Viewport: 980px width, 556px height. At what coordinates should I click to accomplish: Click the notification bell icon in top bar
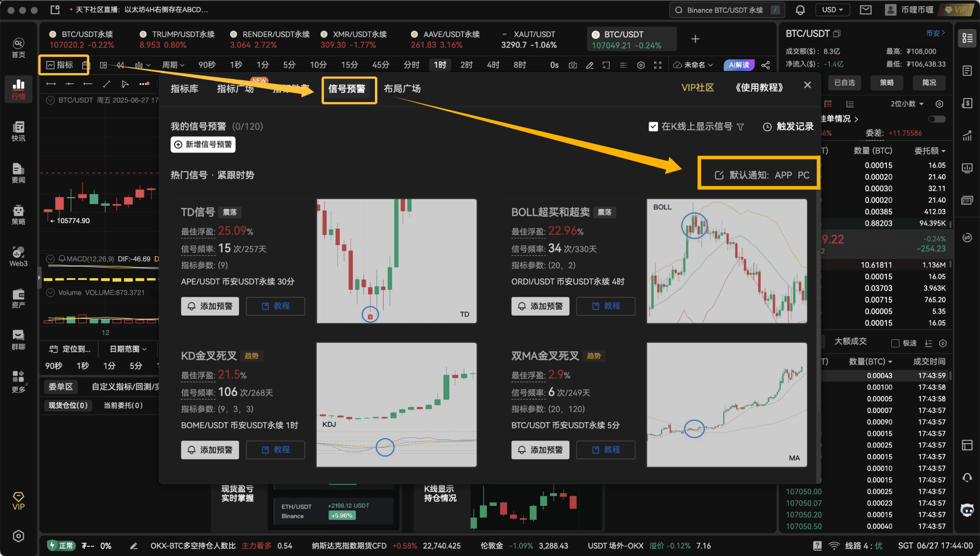[800, 10]
